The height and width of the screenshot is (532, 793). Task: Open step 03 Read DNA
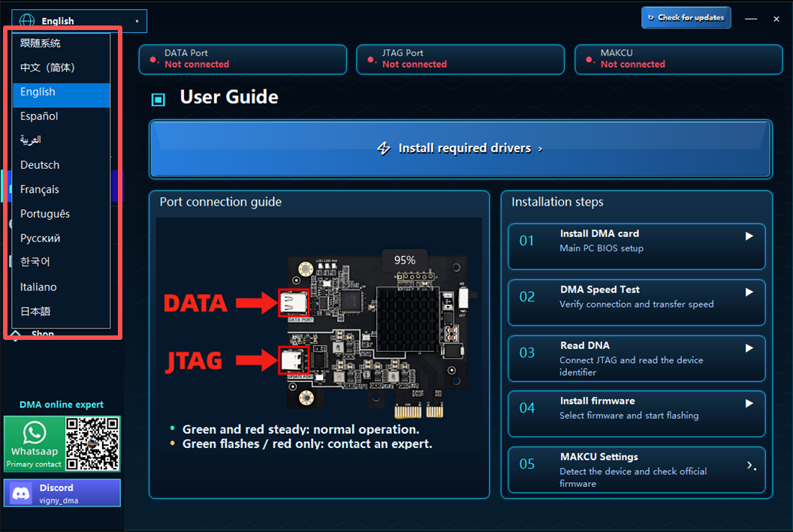(x=636, y=358)
